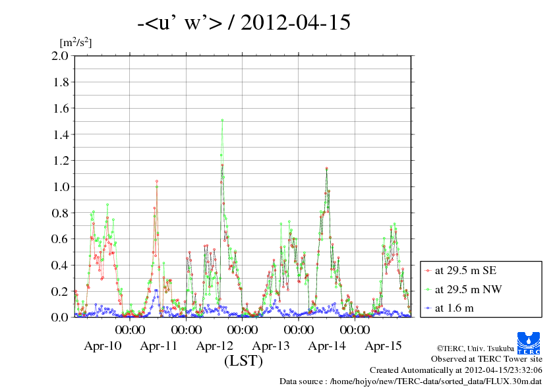Click the y-axis value 0.8
This screenshot has width=555, height=392.
point(60,213)
